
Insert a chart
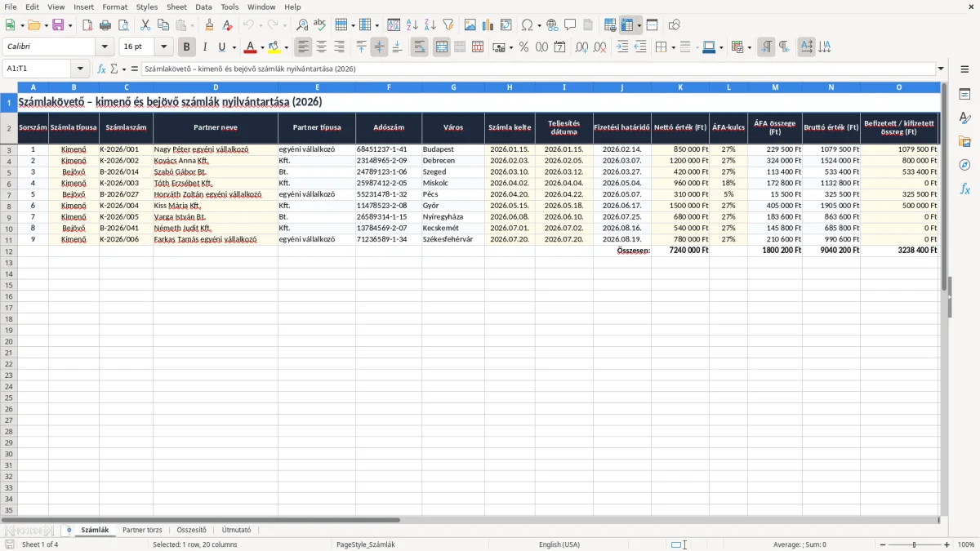pyautogui.click(x=488, y=25)
